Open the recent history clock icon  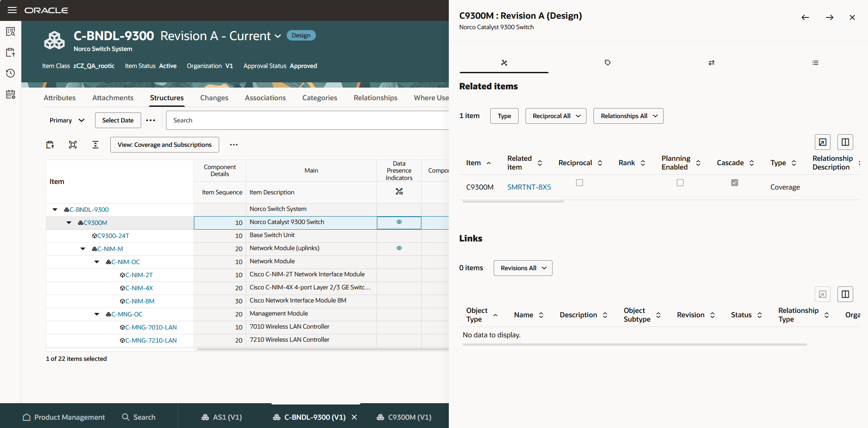pos(10,73)
